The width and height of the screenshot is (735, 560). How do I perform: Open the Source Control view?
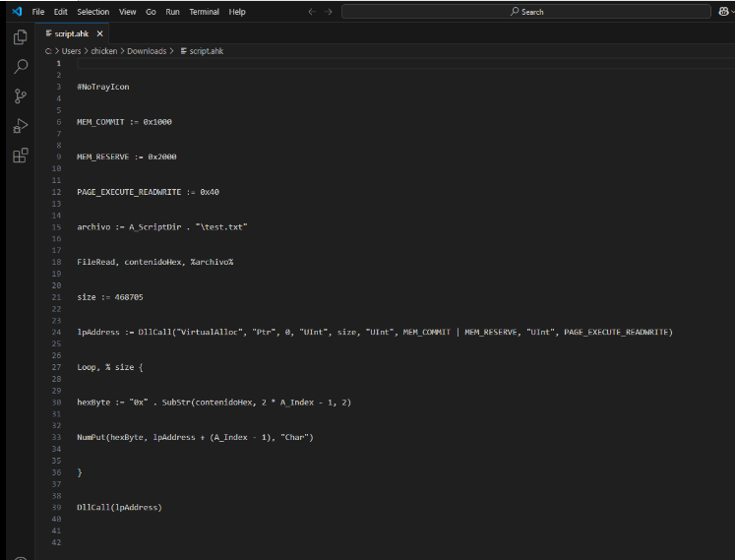[x=21, y=96]
